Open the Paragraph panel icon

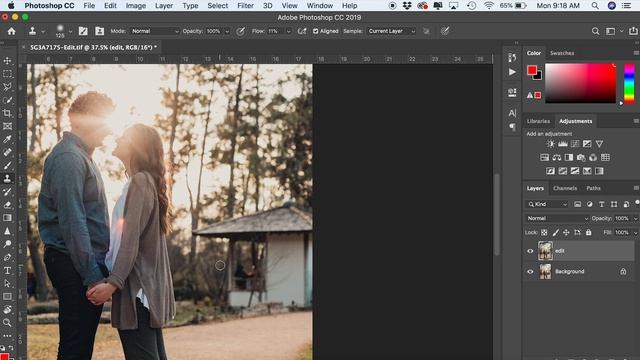tap(512, 127)
